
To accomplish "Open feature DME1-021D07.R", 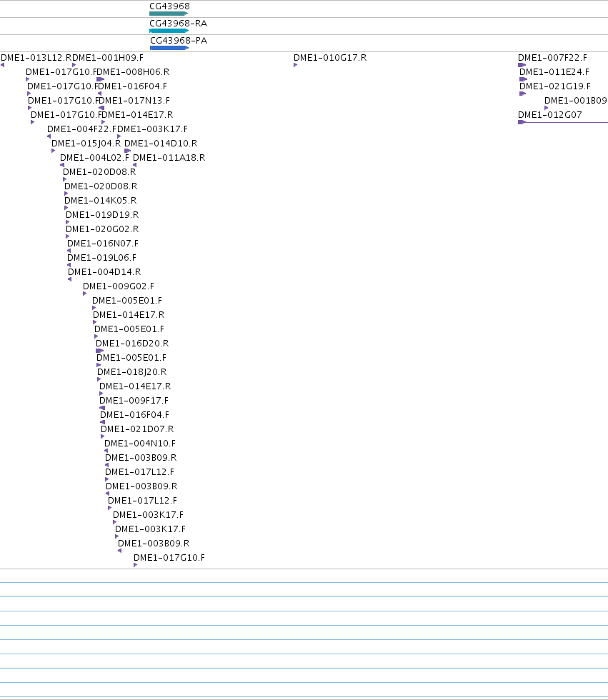I will tap(136, 429).
